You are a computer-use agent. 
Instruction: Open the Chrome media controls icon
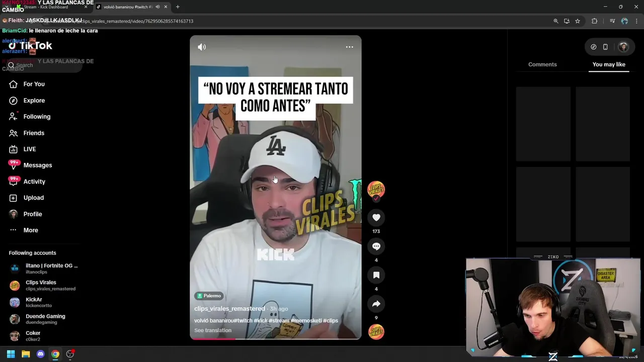click(612, 21)
